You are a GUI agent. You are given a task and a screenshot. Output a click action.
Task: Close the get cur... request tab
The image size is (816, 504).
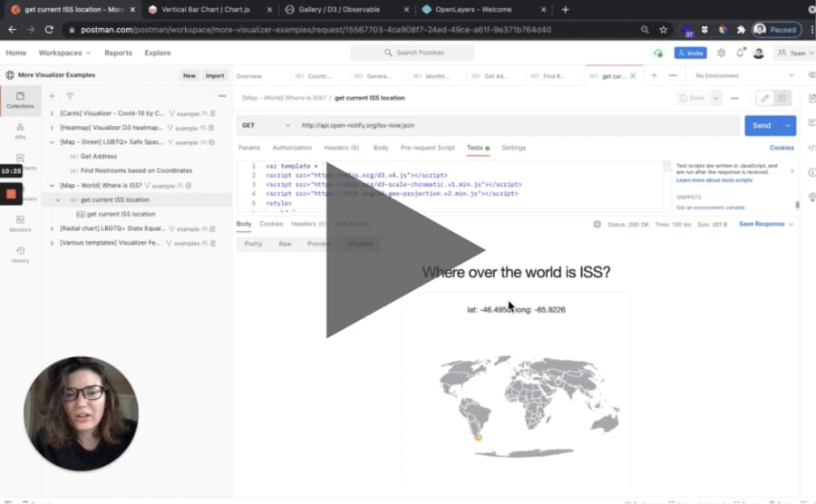pos(633,76)
